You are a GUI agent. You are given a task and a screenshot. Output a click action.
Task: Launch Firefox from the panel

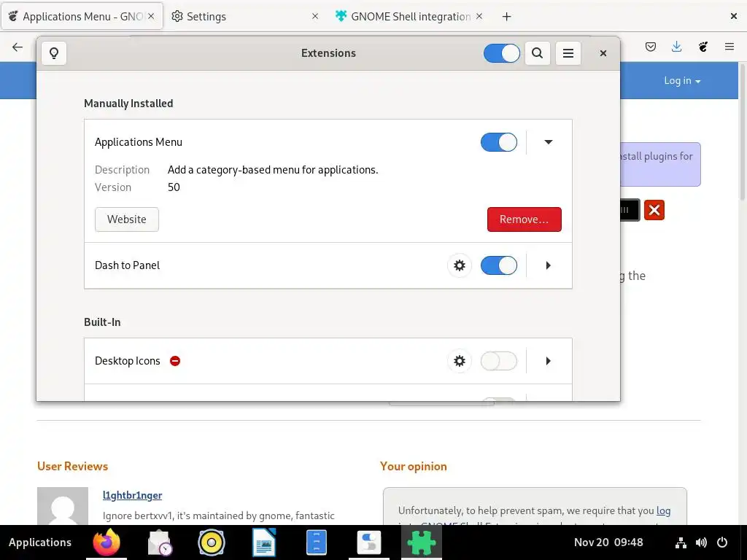tap(107, 542)
